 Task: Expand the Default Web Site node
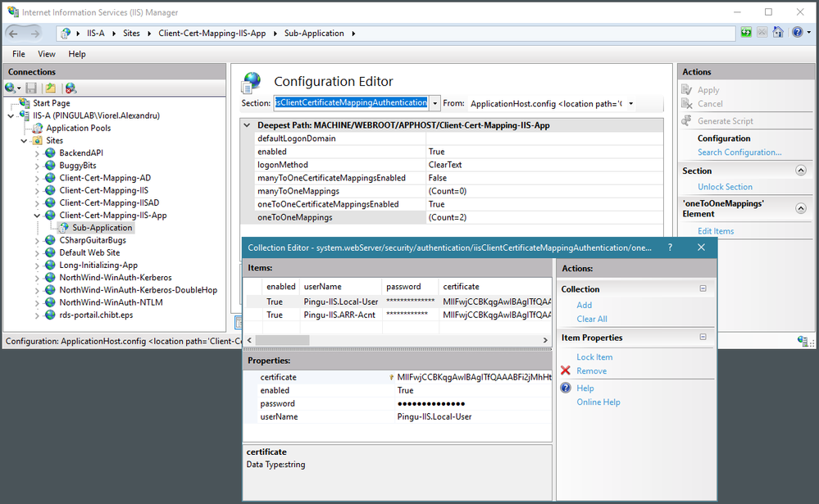tap(37, 252)
